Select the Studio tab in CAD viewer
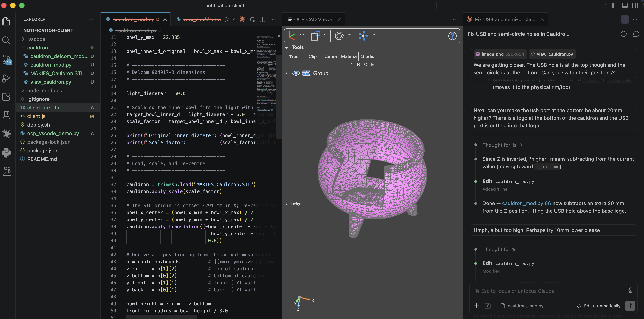Viewport: 644px width, 319px height. pos(367,56)
